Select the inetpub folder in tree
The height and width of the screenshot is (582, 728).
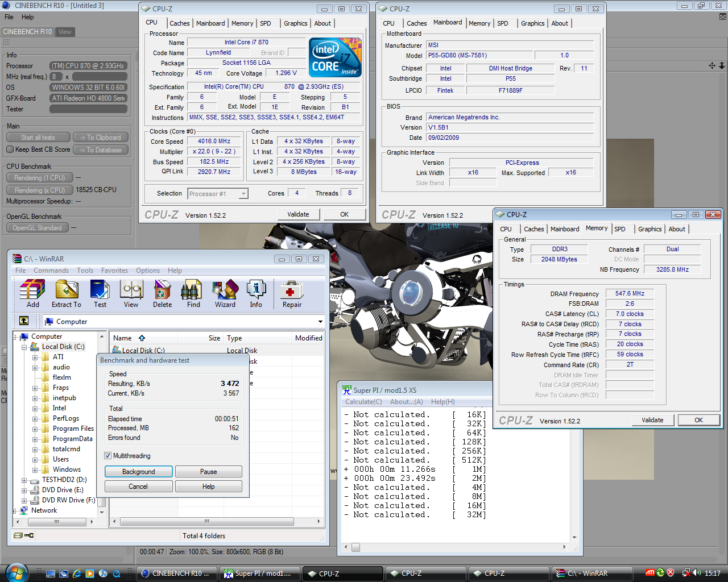tap(64, 398)
